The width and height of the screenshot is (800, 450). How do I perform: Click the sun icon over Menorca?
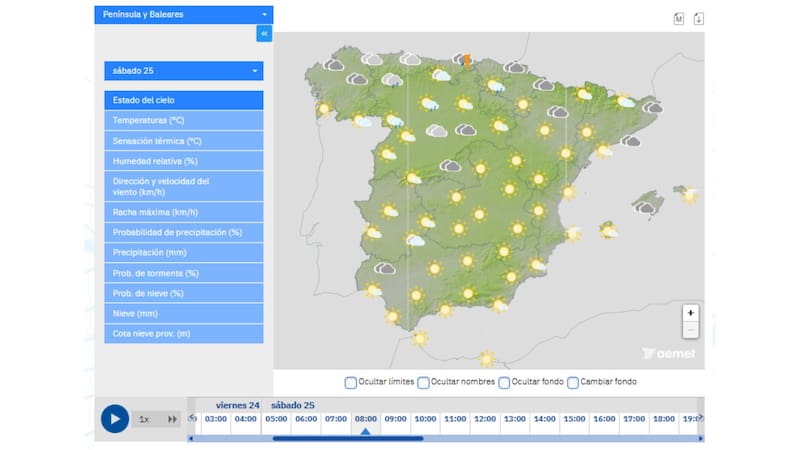(690, 195)
